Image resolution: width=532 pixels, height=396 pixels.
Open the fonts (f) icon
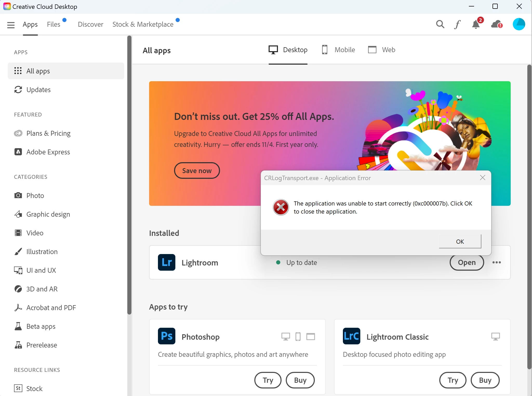[x=457, y=24]
